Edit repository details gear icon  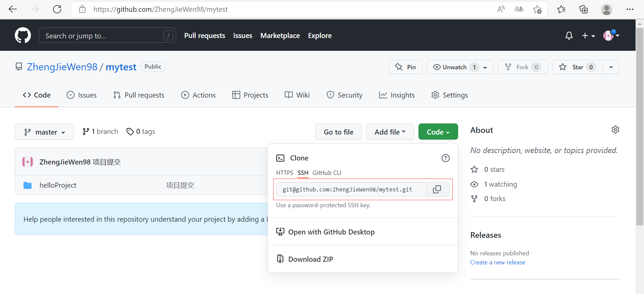click(615, 130)
